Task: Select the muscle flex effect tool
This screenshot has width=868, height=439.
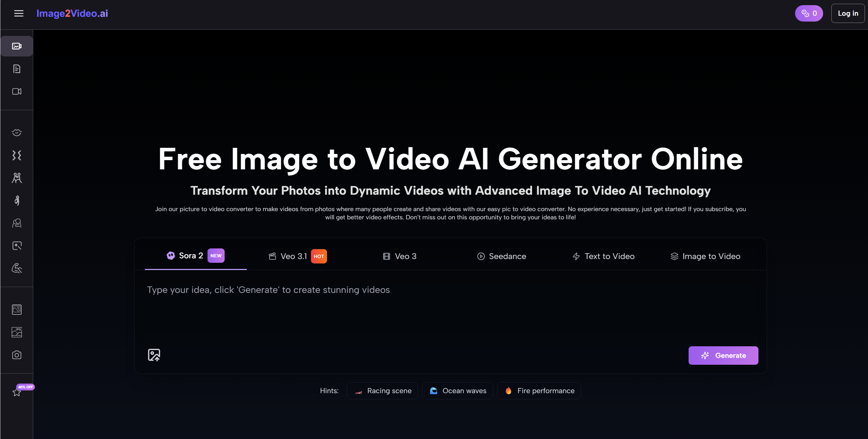Action: tap(16, 269)
